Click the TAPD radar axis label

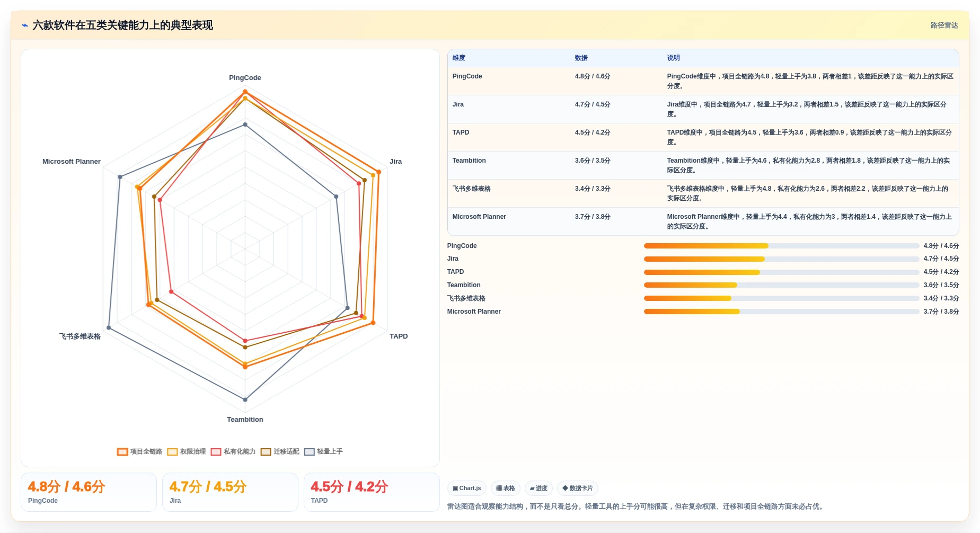pos(399,336)
